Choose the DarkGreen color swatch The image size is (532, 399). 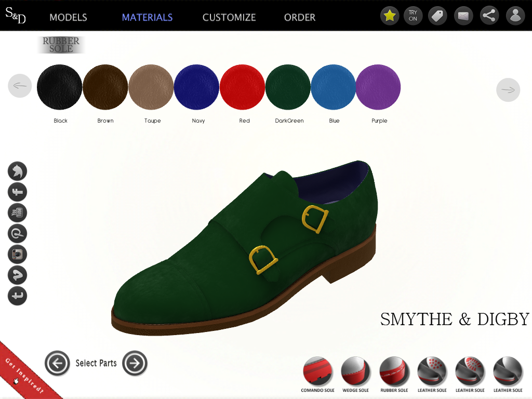point(288,87)
